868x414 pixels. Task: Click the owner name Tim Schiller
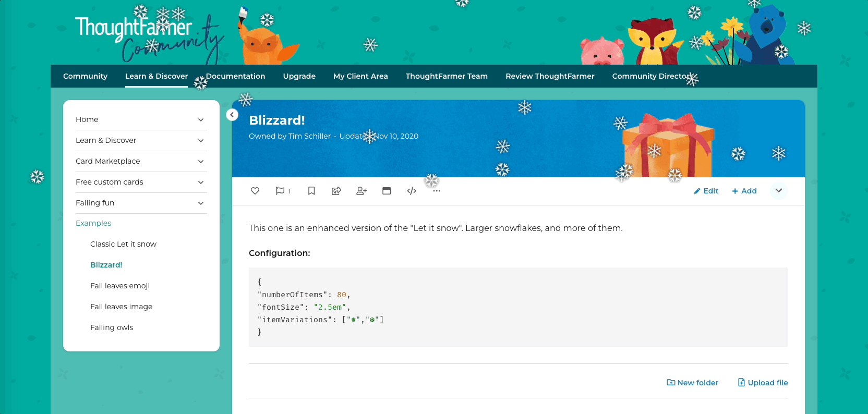pyautogui.click(x=309, y=136)
